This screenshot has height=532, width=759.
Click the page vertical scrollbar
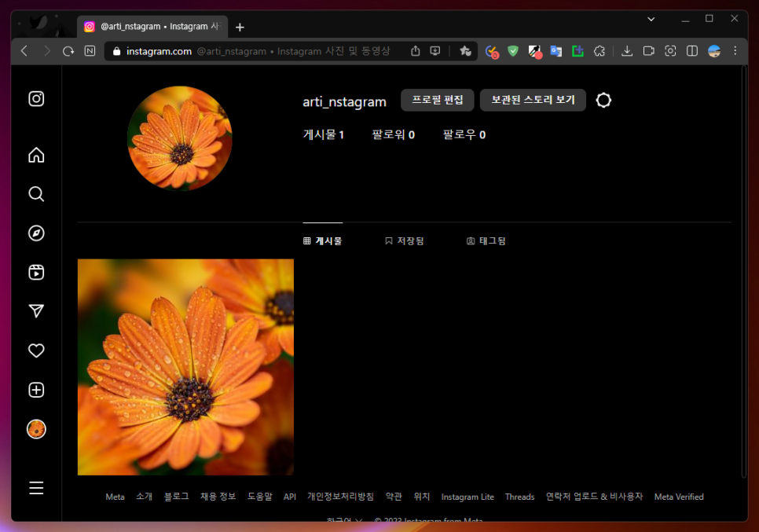pyautogui.click(x=744, y=271)
